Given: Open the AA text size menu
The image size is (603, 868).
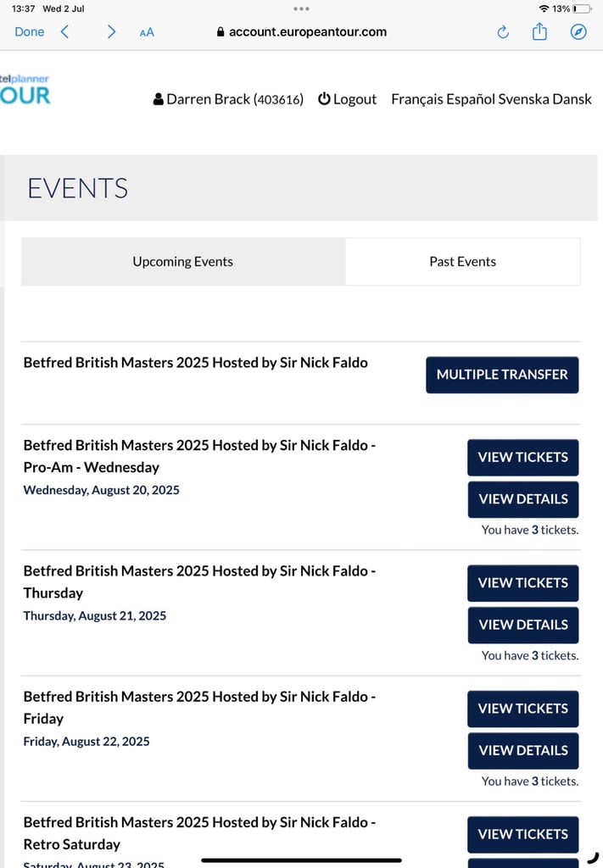Looking at the screenshot, I should 147,32.
